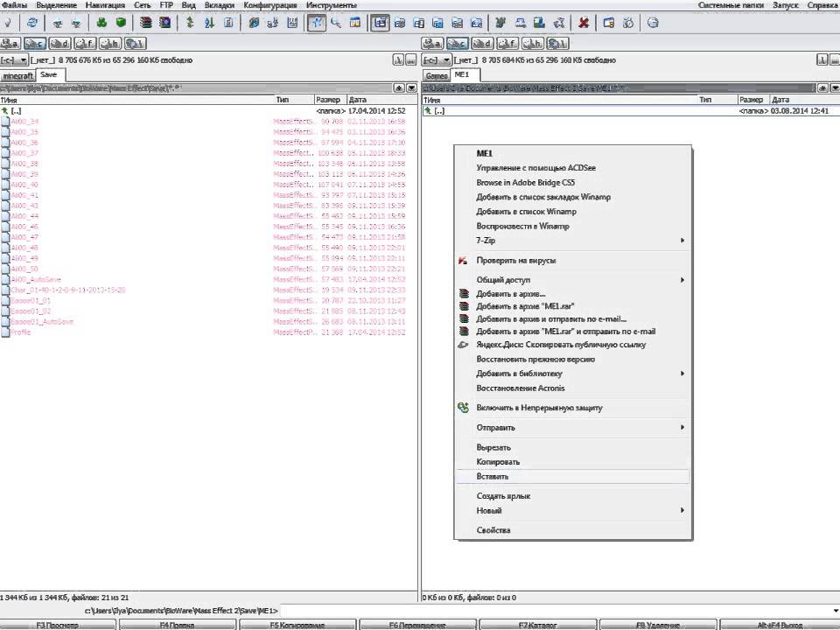The image size is (840, 630).
Task: Click the green cube toolbar icon
Action: point(121,23)
